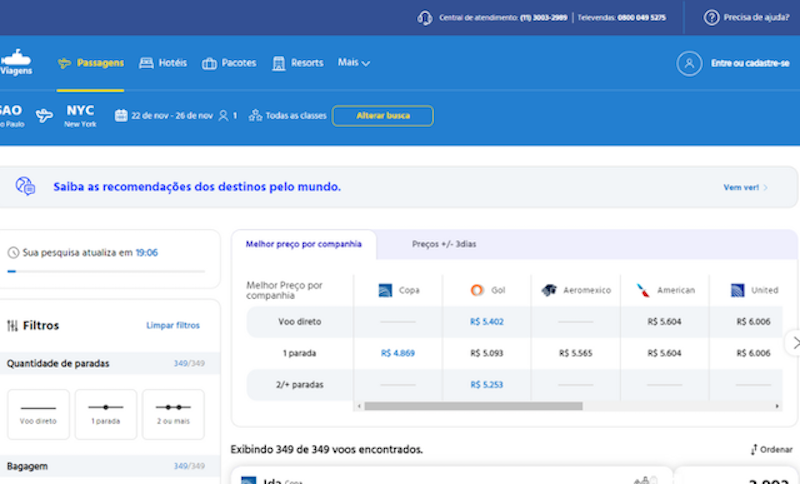Image resolution: width=800 pixels, height=484 pixels.
Task: Click the headset support icon
Action: pyautogui.click(x=424, y=18)
